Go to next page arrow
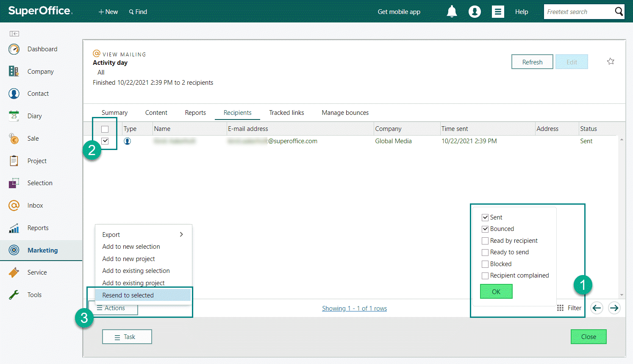The image size is (633, 364). [614, 308]
